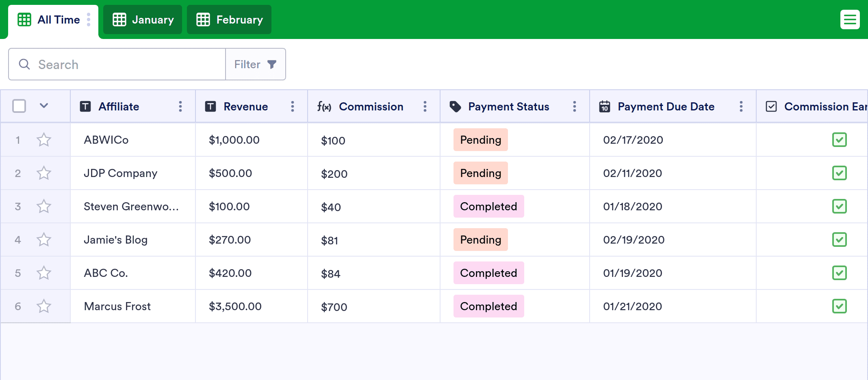The width and height of the screenshot is (868, 380).
Task: Click the Pending status tag for ABWICo
Action: (x=481, y=140)
